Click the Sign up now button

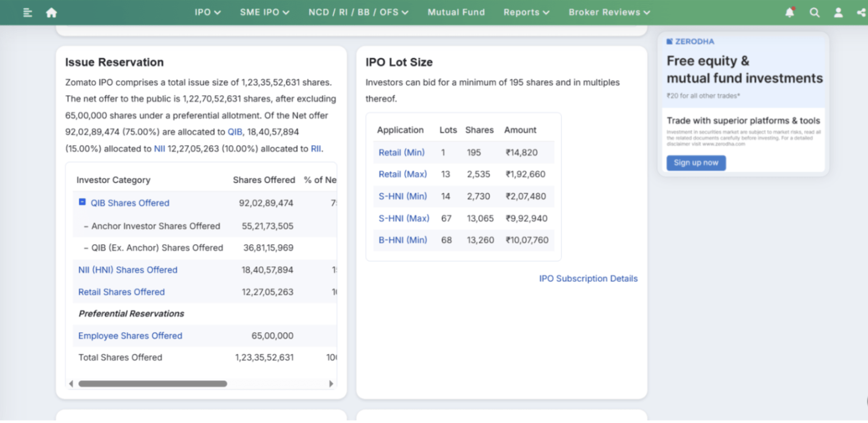[x=696, y=163]
